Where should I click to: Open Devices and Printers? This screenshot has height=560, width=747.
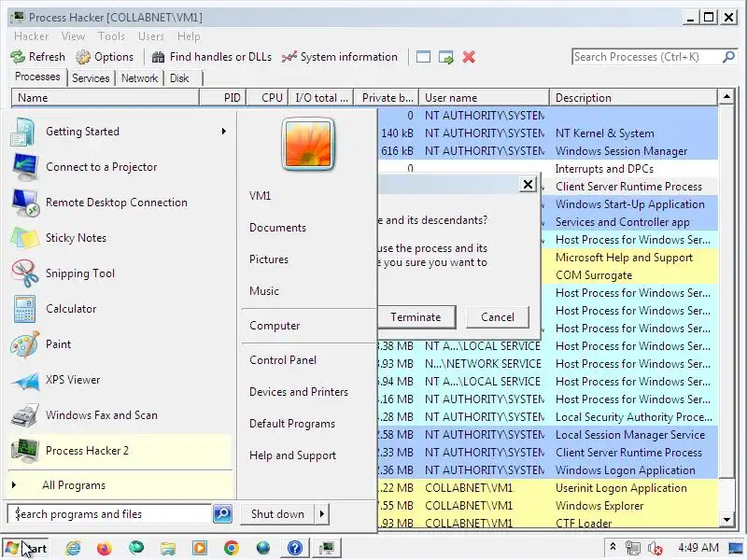tap(299, 392)
